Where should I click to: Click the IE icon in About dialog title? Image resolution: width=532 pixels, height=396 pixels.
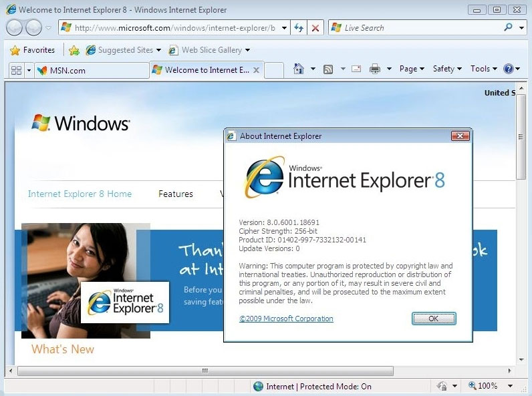231,136
